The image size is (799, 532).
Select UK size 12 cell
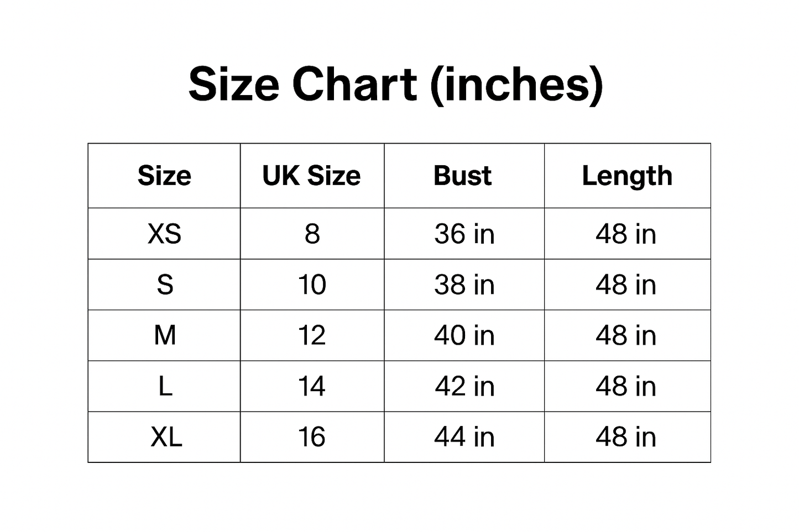coord(312,335)
